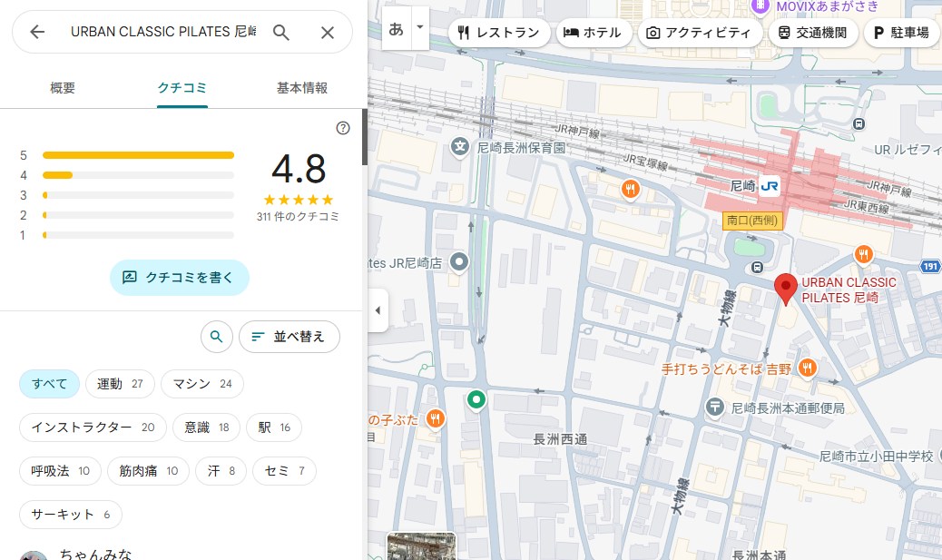Viewport: 942px width, 560px height.
Task: Click the 5-star rating bar
Action: pyautogui.click(x=138, y=155)
